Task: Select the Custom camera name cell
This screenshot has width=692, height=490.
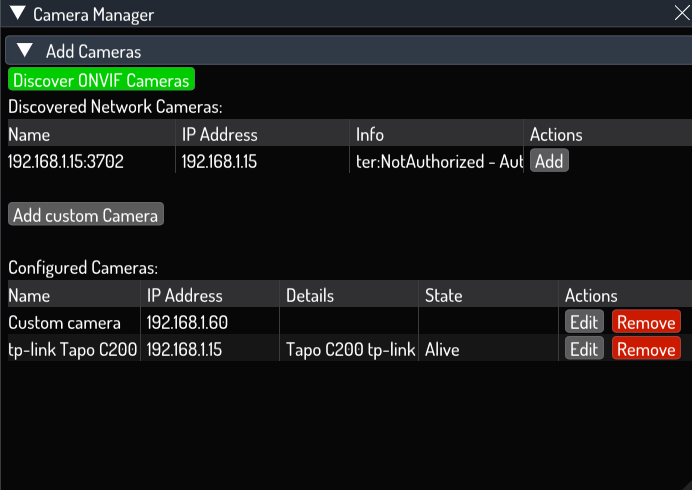Action: [x=64, y=322]
